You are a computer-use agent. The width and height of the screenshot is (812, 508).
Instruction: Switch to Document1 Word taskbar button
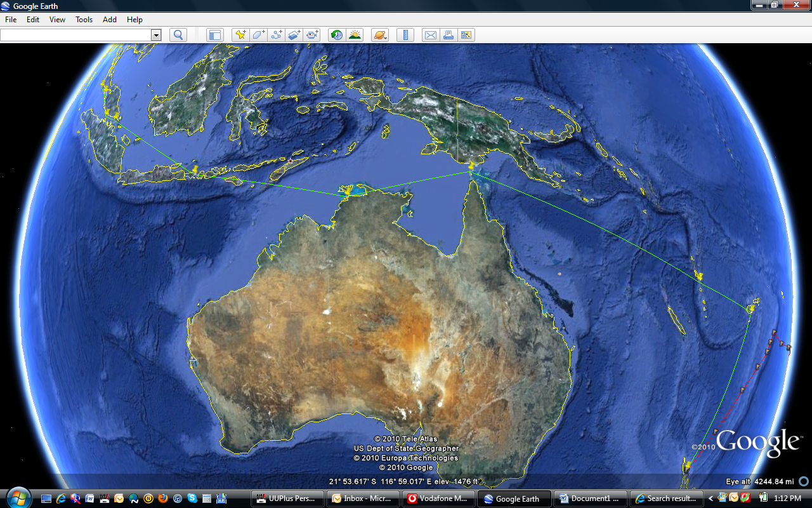[589, 498]
